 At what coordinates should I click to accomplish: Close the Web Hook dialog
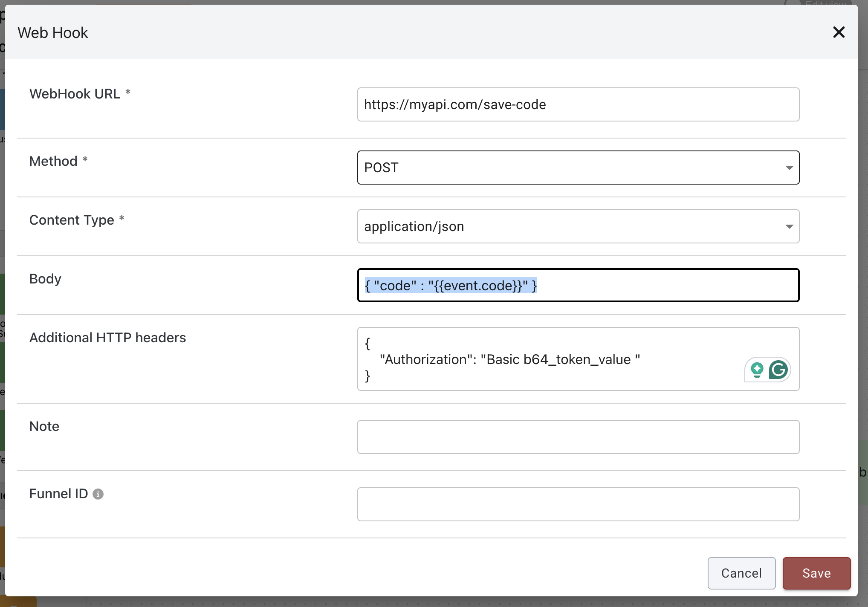[839, 32]
